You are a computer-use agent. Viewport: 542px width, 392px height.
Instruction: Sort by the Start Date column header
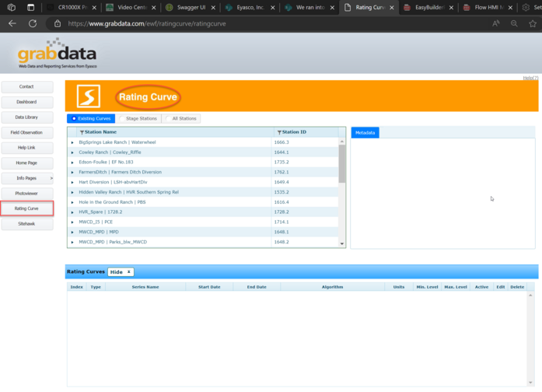point(209,287)
